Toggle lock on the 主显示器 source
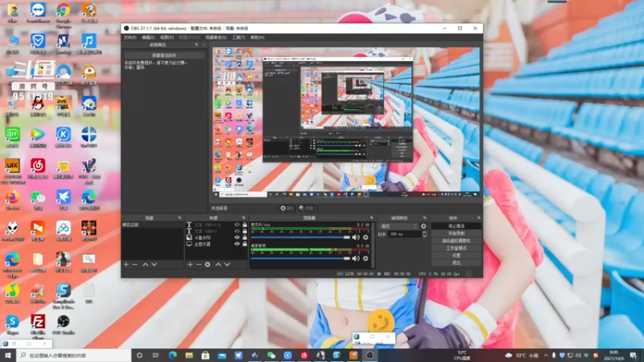 [x=245, y=244]
